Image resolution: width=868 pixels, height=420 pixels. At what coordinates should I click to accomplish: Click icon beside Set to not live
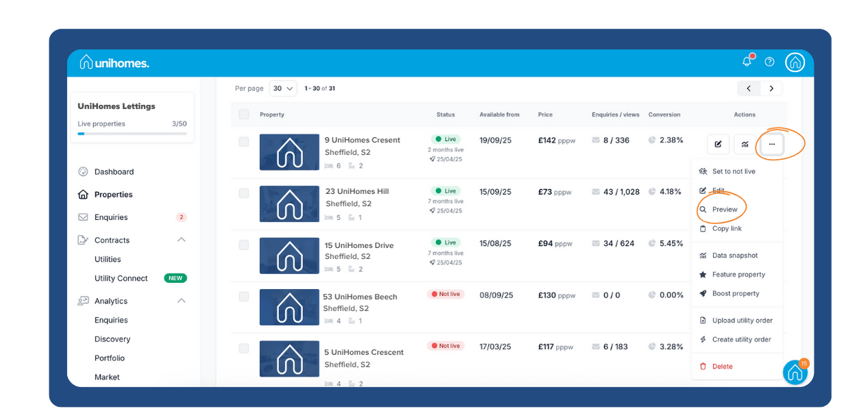click(x=703, y=171)
